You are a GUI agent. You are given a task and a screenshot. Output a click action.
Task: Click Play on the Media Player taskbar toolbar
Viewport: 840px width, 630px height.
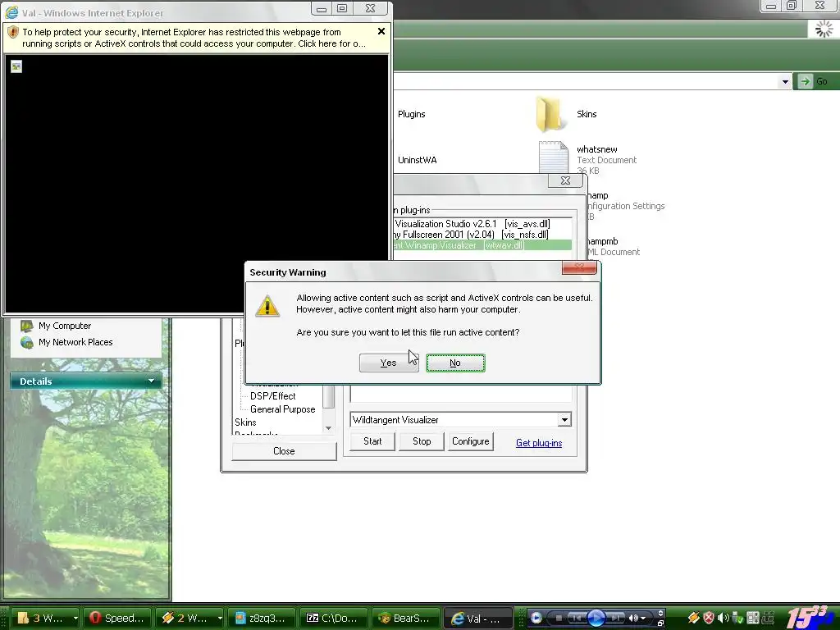[596, 619]
